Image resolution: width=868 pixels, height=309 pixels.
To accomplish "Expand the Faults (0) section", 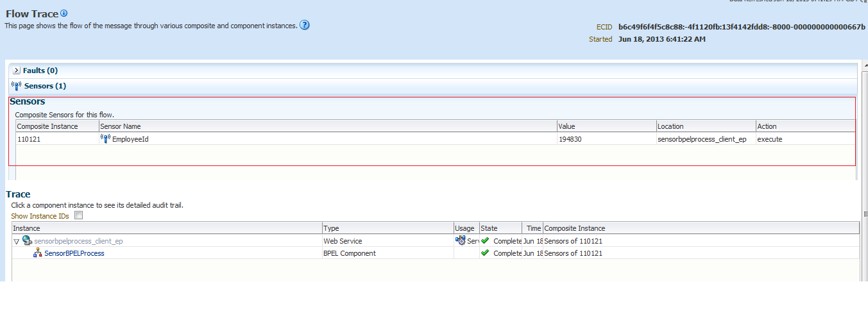I will pyautogui.click(x=17, y=71).
